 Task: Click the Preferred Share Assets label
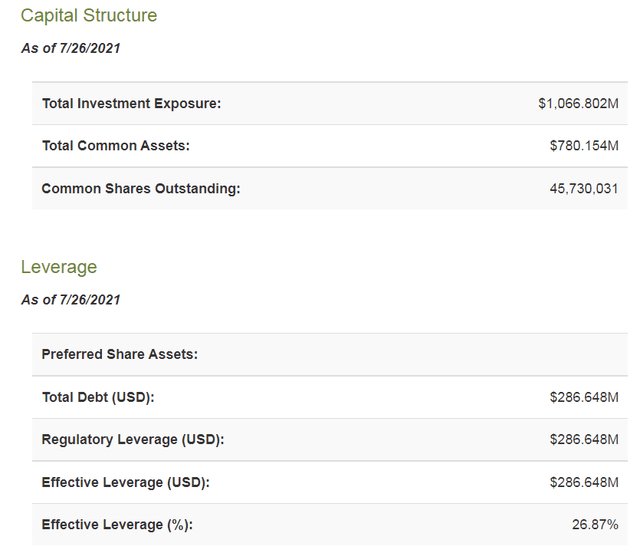pyautogui.click(x=119, y=354)
